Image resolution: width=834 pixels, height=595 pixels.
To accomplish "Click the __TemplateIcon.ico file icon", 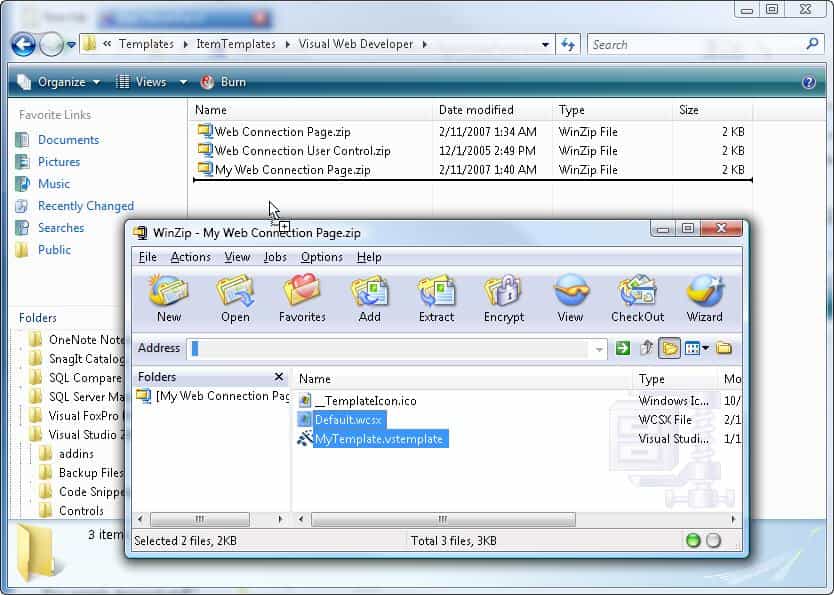I will click(305, 401).
